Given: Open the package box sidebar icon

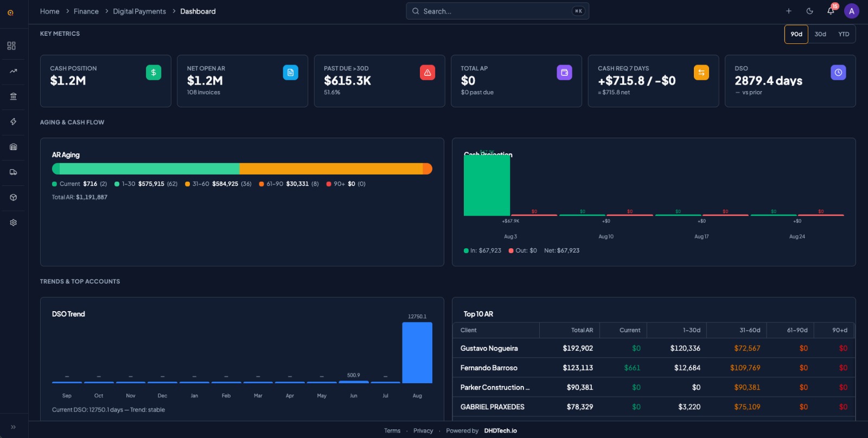Looking at the screenshot, I should (13, 197).
